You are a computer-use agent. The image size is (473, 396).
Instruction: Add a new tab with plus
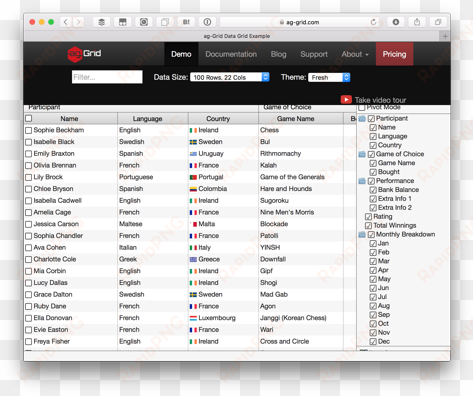point(445,36)
